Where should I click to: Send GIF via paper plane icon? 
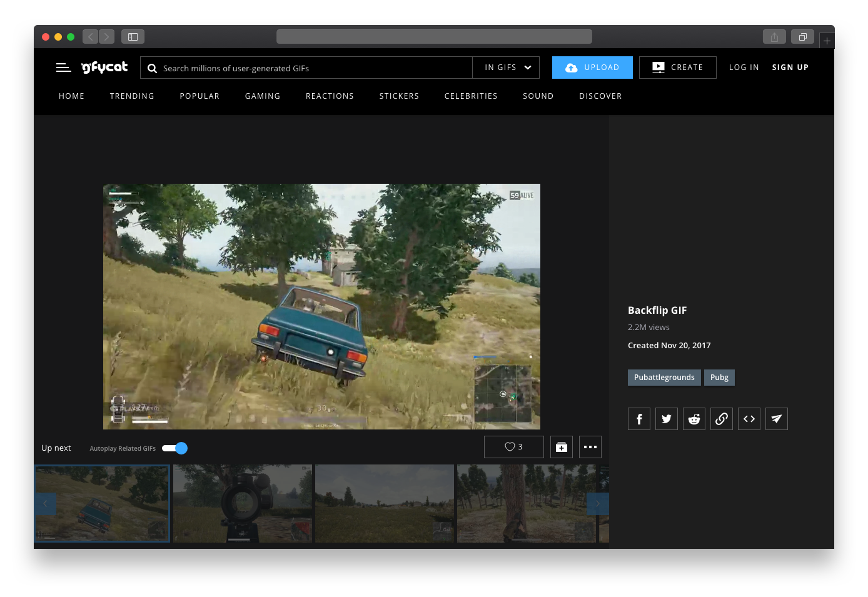pos(777,419)
